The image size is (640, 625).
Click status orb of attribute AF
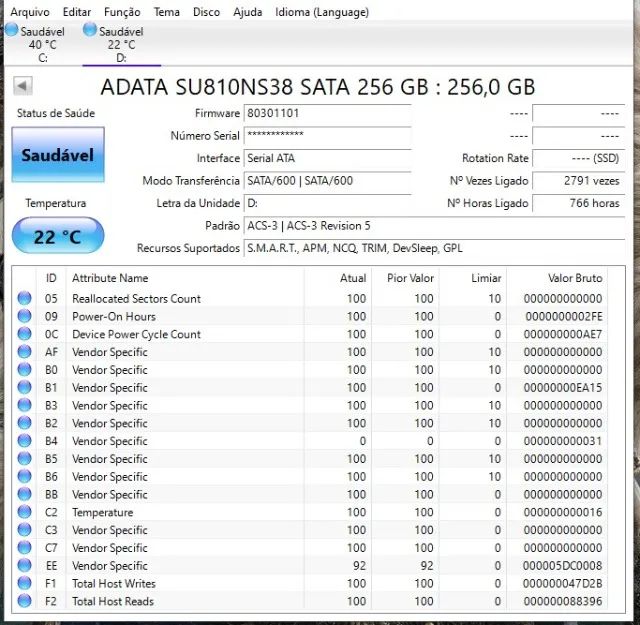click(24, 351)
